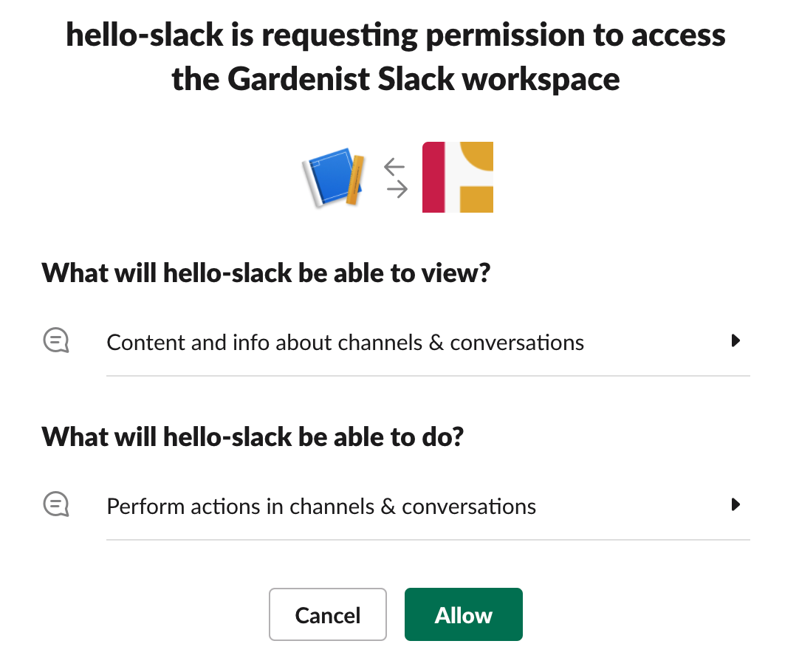Click the yellow square in the Gardenist logo

(477, 199)
